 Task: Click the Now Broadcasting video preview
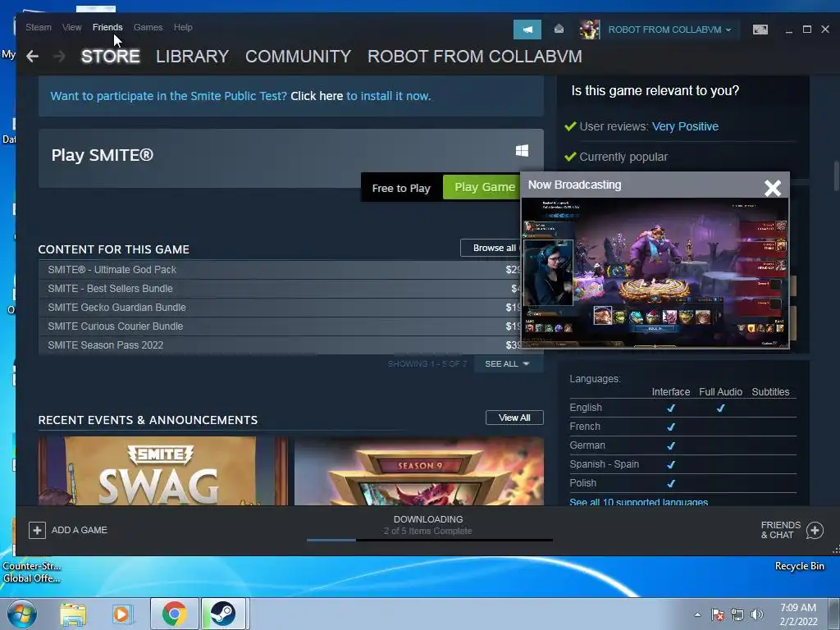pos(655,272)
